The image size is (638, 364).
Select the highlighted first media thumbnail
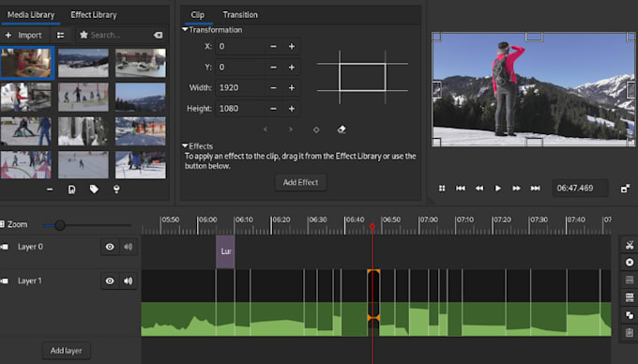tap(27, 63)
